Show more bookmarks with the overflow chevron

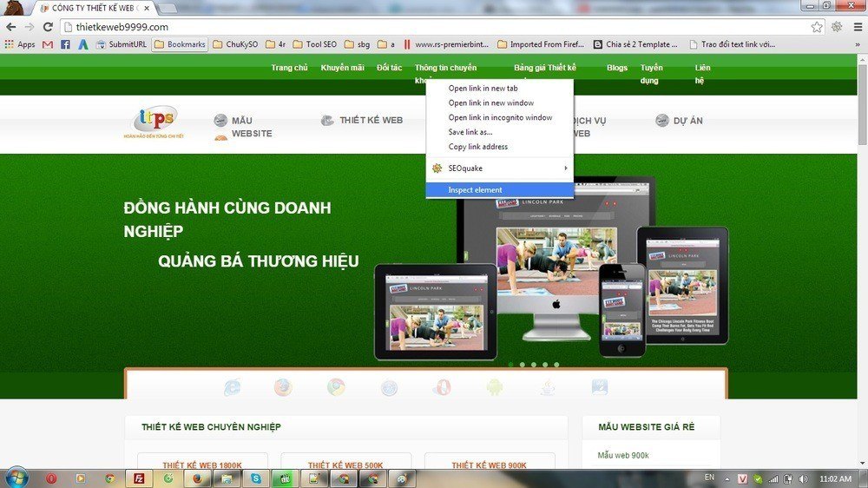(858, 44)
